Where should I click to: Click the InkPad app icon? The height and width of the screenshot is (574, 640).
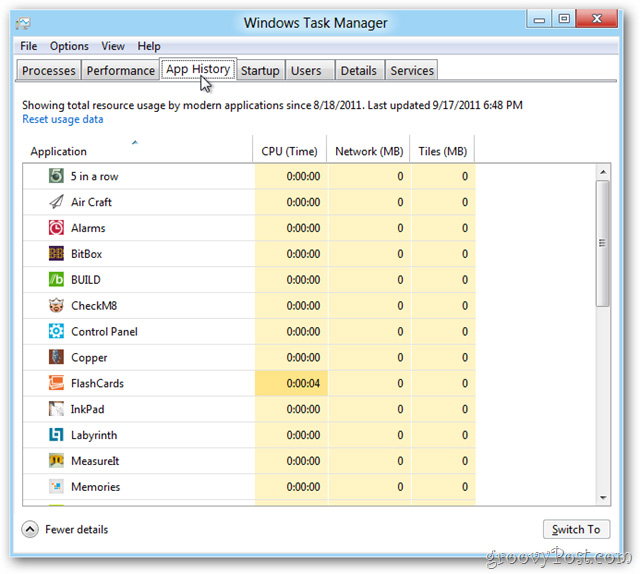pyautogui.click(x=56, y=409)
